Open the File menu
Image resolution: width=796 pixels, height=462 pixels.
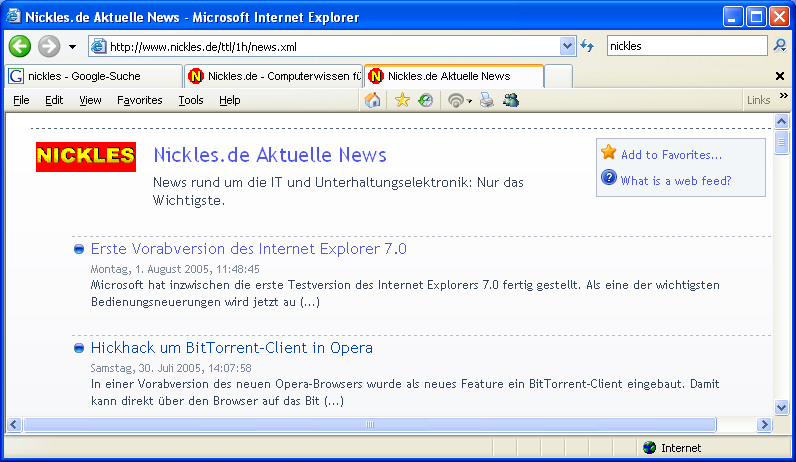[21, 101]
